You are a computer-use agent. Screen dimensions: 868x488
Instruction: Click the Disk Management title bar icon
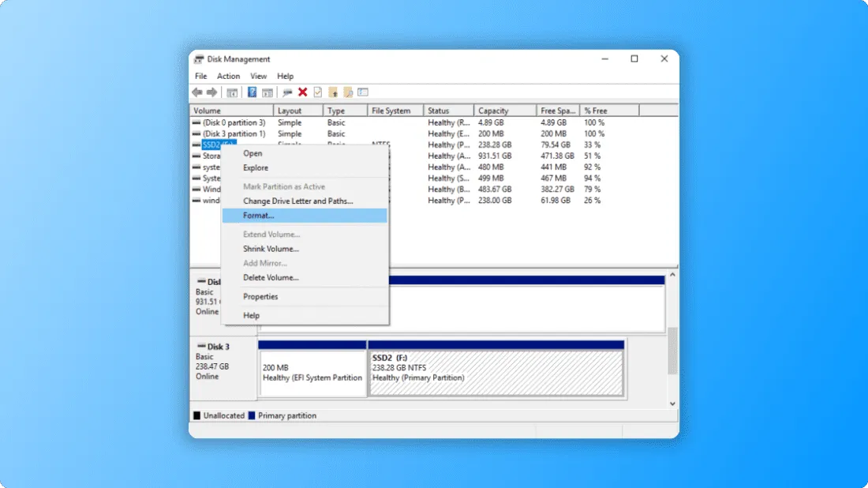199,59
